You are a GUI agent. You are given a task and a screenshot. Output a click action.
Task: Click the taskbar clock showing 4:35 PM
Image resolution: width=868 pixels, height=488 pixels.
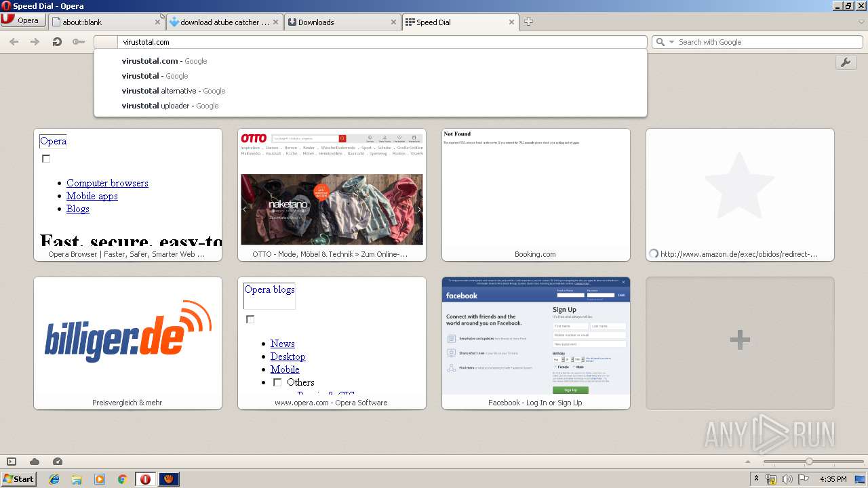[833, 479]
